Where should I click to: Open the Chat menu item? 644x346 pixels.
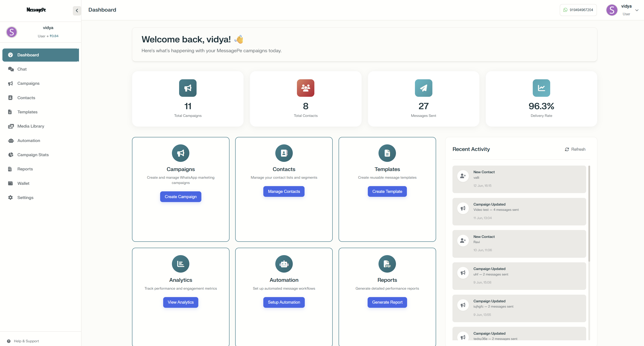(x=41, y=69)
